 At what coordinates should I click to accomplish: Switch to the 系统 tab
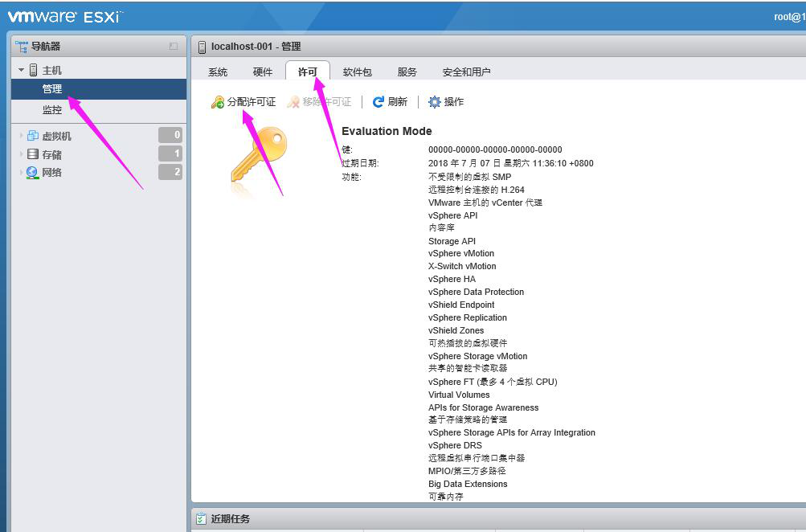coord(218,72)
